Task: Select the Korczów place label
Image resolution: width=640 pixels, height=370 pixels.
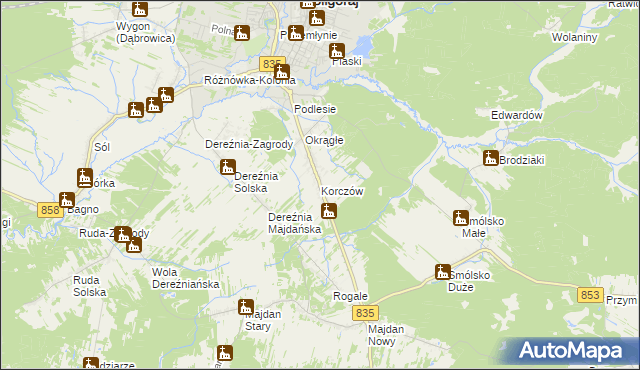Action: pos(342,191)
